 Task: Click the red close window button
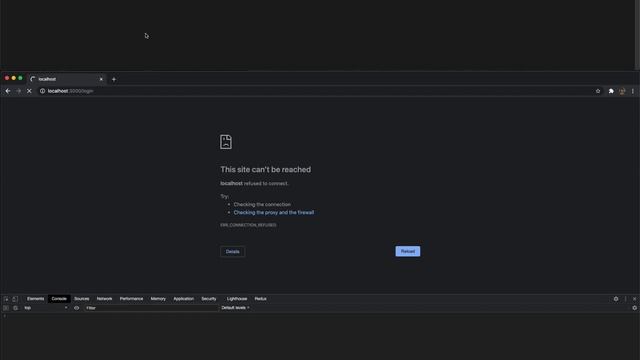point(7,78)
